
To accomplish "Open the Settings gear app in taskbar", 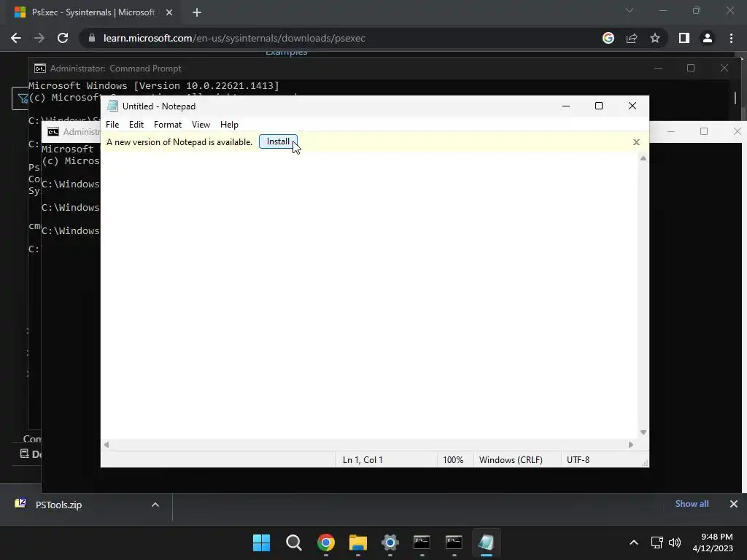I will (390, 542).
